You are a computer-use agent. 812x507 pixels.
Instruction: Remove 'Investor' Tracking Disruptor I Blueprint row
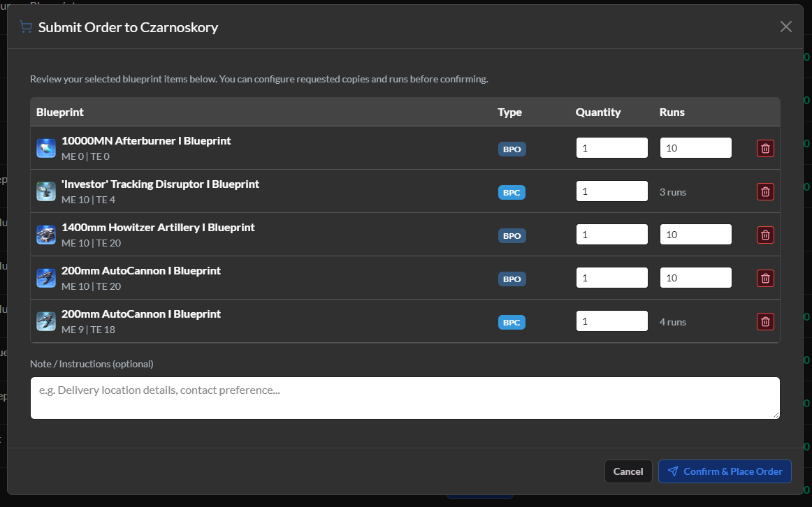click(765, 192)
